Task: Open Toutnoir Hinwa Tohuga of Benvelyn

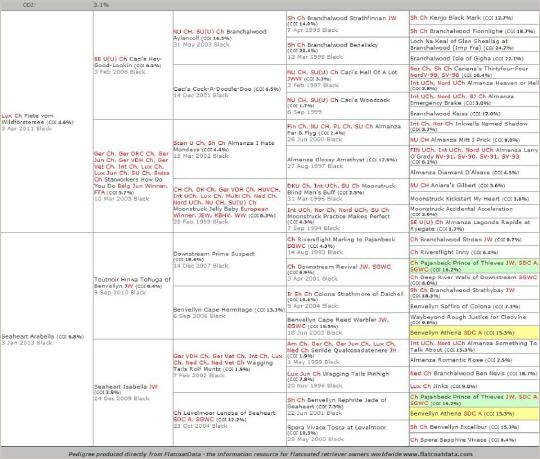Action: pyautogui.click(x=132, y=282)
